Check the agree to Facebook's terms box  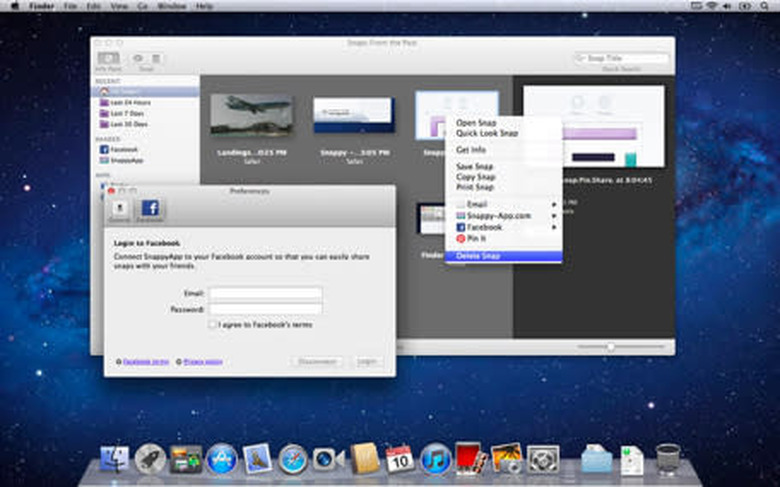[x=213, y=325]
